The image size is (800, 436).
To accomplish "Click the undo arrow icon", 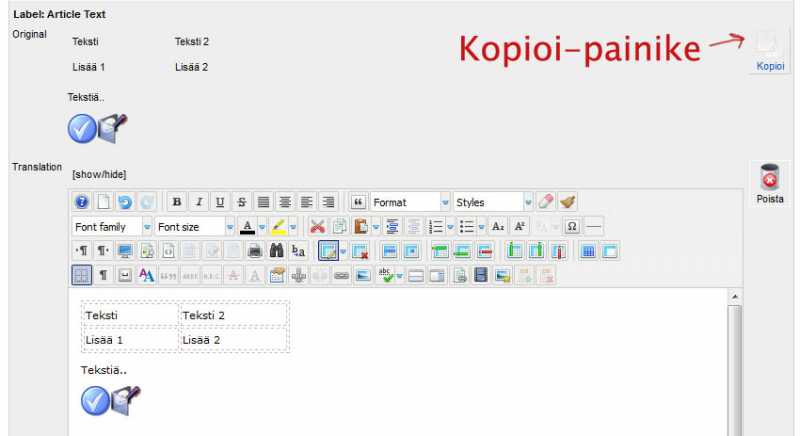I will pyautogui.click(x=124, y=202).
